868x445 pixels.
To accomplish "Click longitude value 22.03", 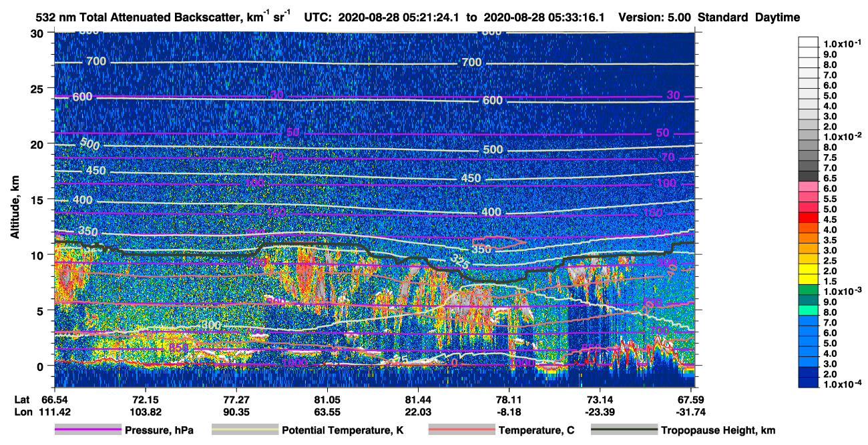I will pyautogui.click(x=417, y=411).
